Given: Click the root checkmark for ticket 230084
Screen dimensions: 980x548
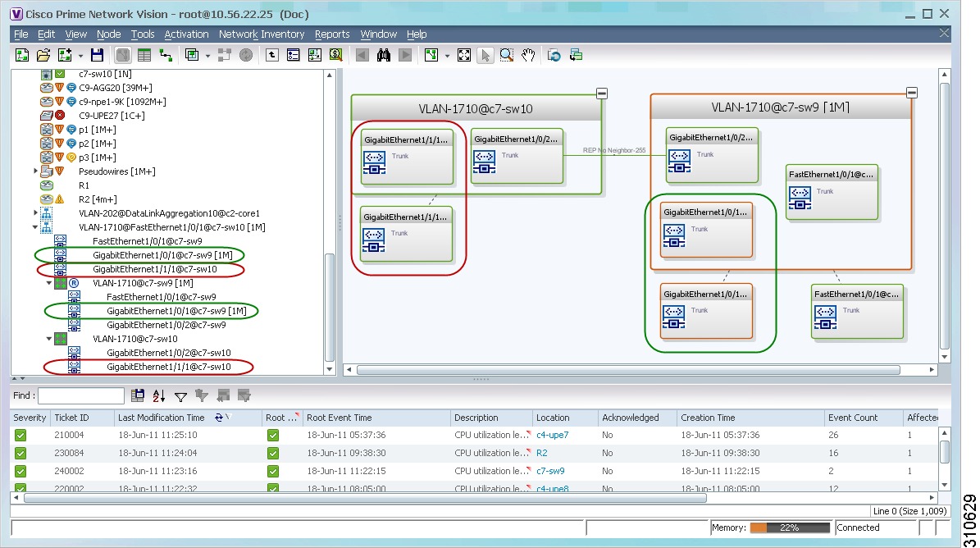Looking at the screenshot, I should [x=273, y=454].
